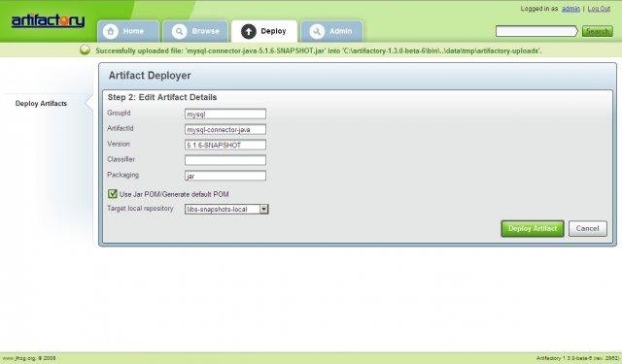Image resolution: width=622 pixels, height=364 pixels.
Task: Click the magnifier icon on Browse tab
Action: [179, 31]
